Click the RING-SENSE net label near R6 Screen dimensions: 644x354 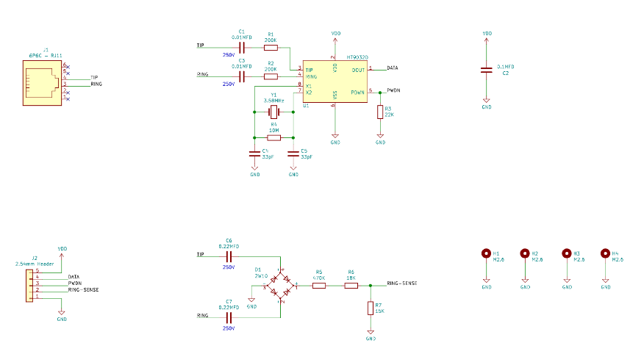click(x=402, y=283)
